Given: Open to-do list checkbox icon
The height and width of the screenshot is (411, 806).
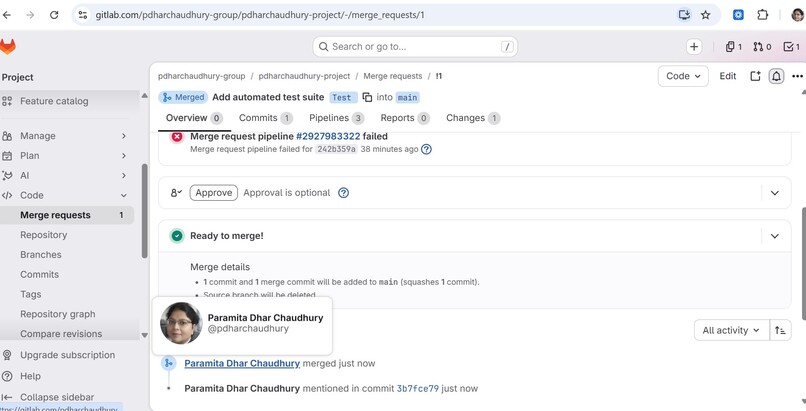Looking at the screenshot, I should click(x=792, y=47).
